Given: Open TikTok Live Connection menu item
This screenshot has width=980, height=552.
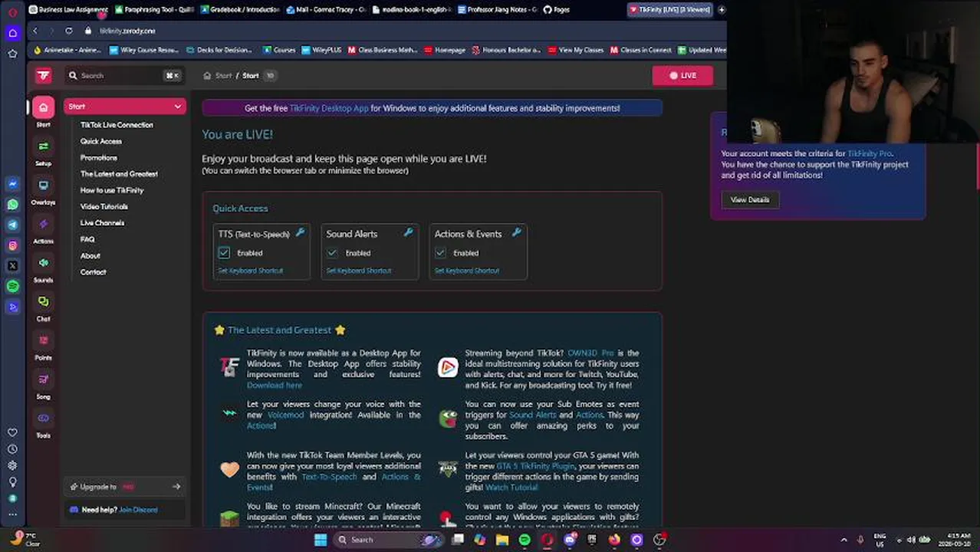Looking at the screenshot, I should (117, 125).
